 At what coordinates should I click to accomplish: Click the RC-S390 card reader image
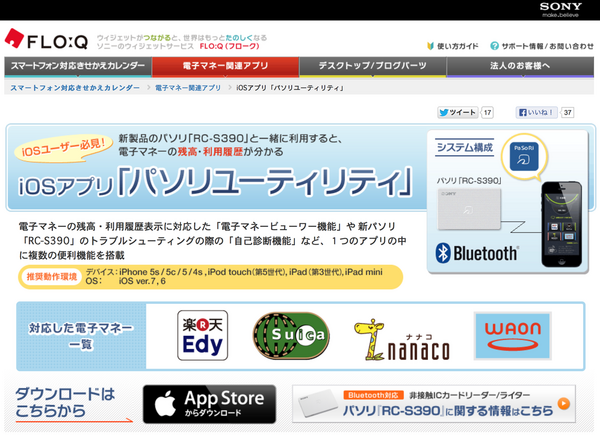tap(469, 209)
